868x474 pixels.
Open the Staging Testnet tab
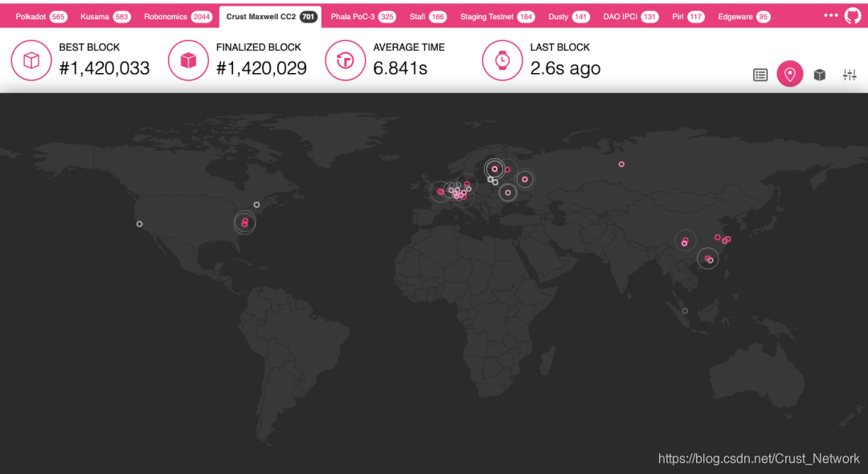pyautogui.click(x=497, y=17)
